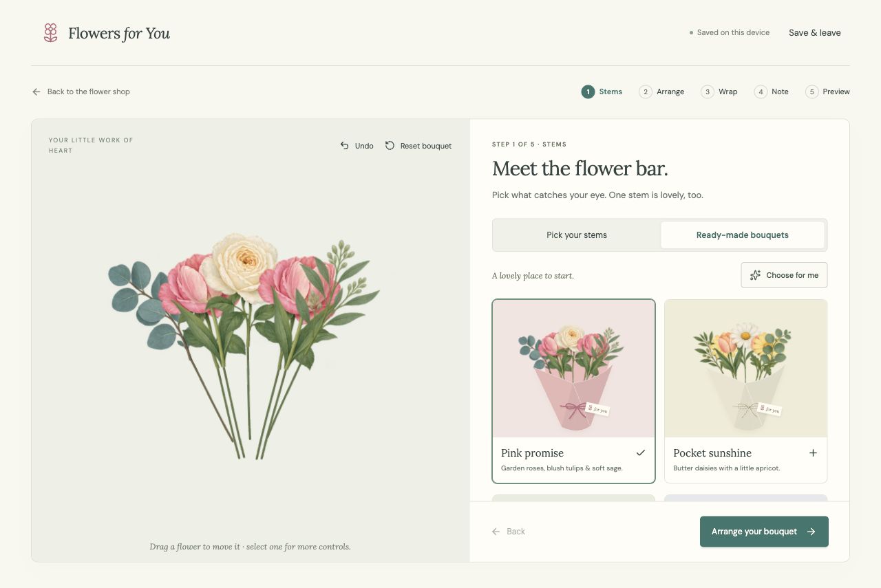Open the Wrap step label
The image size is (881, 588).
728,91
